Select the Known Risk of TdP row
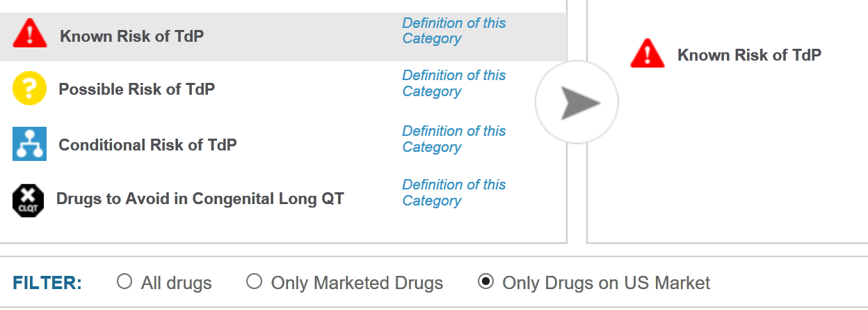Screen dimensions: 868x310 coord(283,37)
